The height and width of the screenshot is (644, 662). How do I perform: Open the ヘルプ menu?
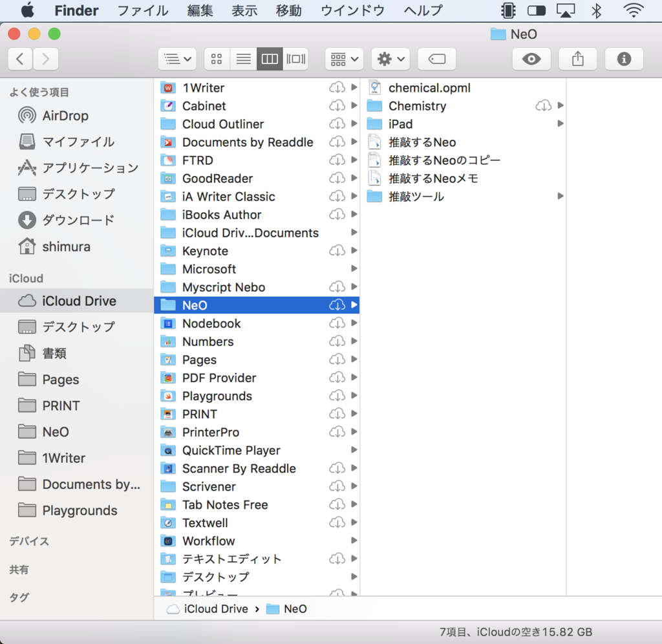pyautogui.click(x=423, y=10)
